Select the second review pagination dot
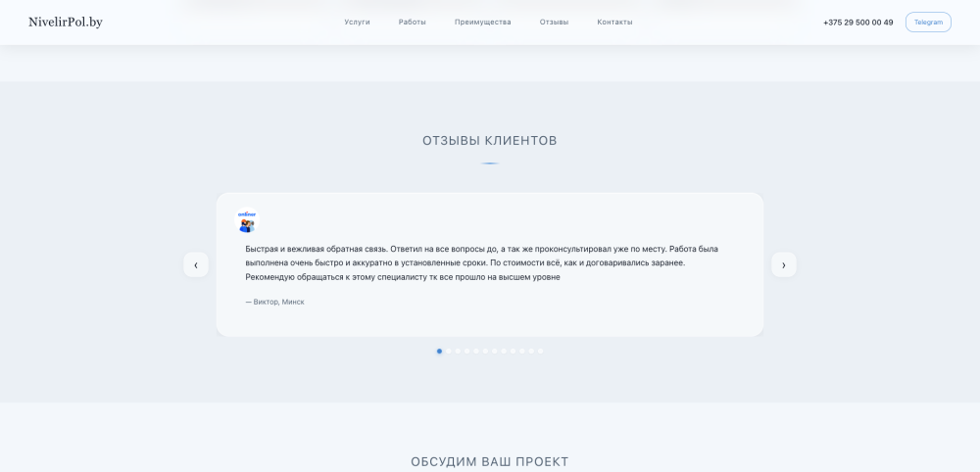980x472 pixels. (x=449, y=351)
